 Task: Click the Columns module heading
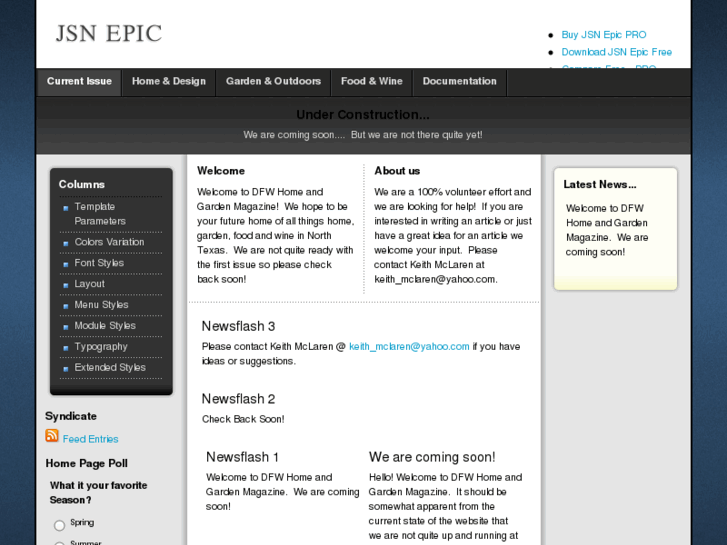pyautogui.click(x=82, y=185)
